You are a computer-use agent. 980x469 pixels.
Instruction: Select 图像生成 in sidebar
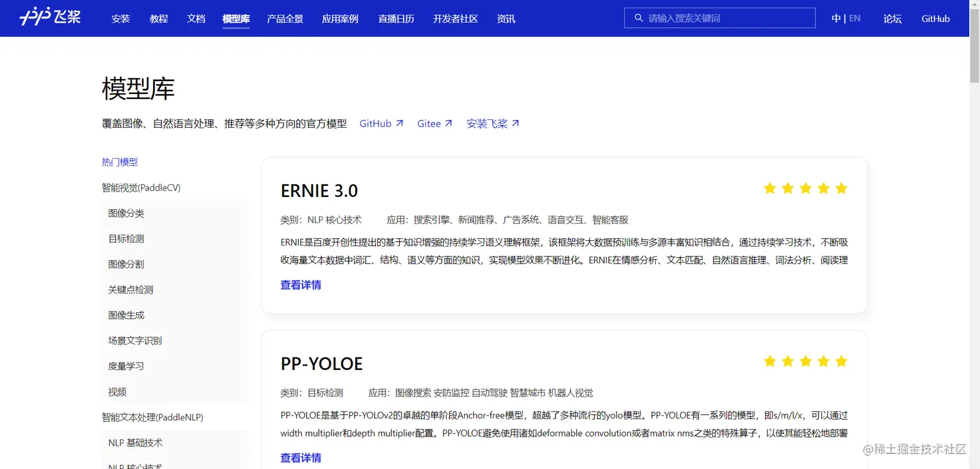click(126, 315)
